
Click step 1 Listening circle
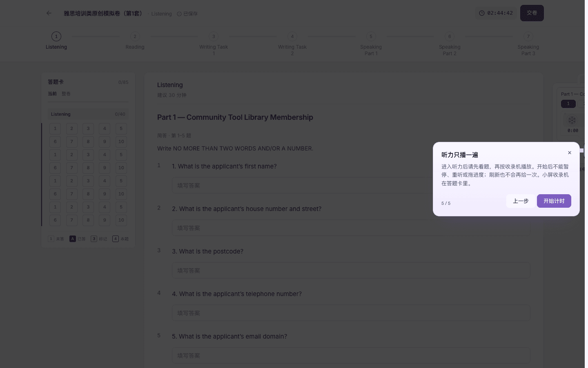[x=56, y=36]
